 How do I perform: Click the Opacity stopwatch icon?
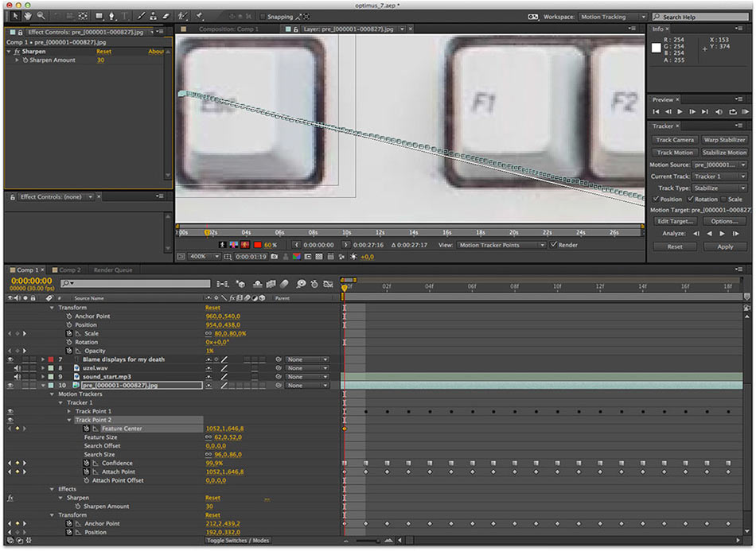(70, 351)
